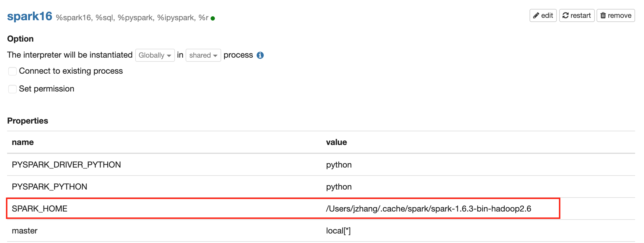The width and height of the screenshot is (644, 243).
Task: Select the PYSPARK_PYTHON property row name
Action: coord(50,187)
